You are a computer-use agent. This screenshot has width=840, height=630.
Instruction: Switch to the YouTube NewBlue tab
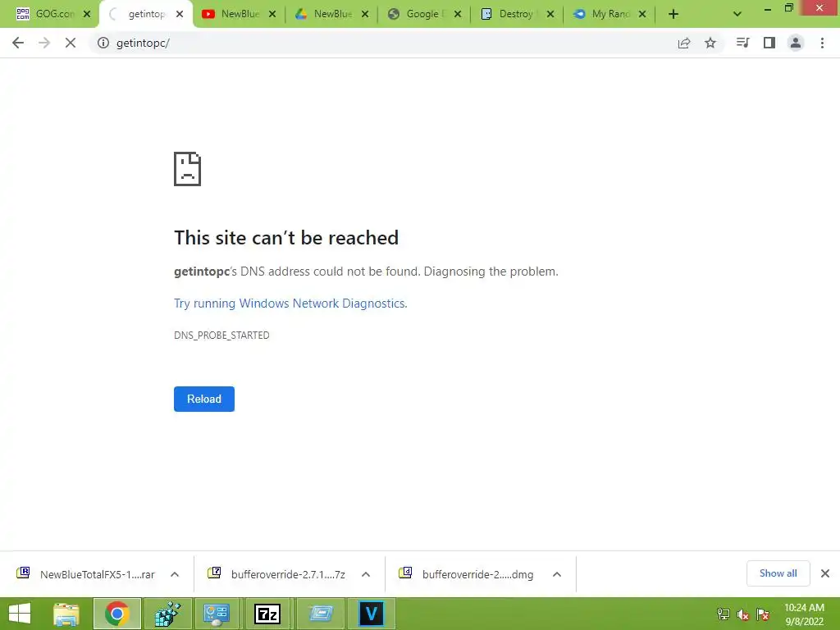click(x=239, y=14)
